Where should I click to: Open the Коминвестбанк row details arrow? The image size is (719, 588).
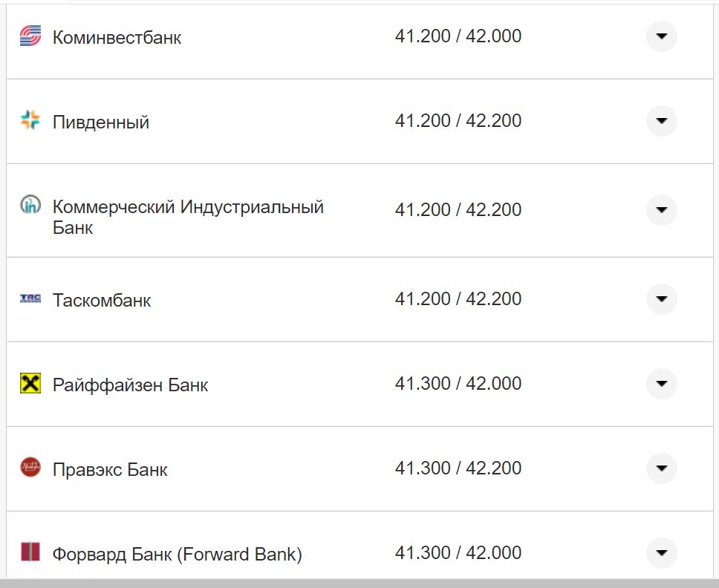[661, 36]
